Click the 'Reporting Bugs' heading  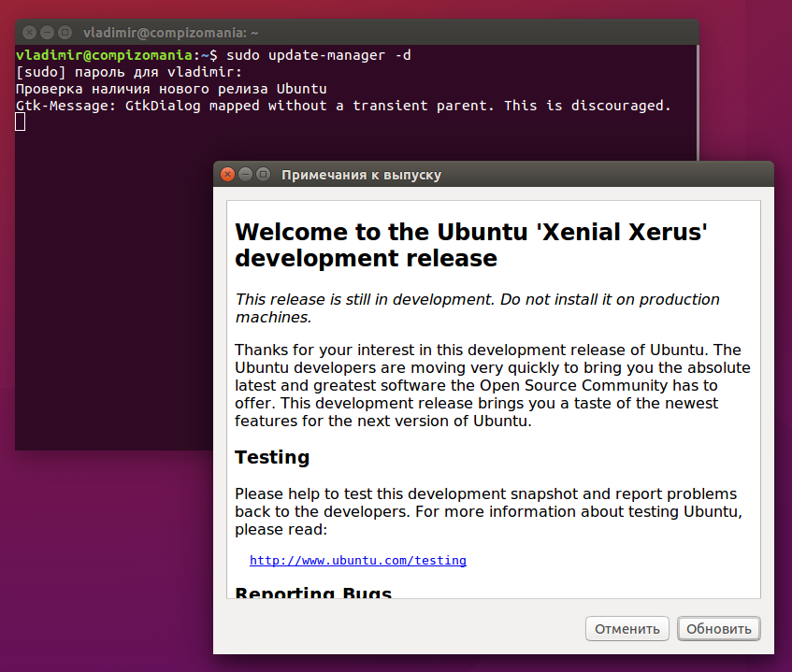313,593
